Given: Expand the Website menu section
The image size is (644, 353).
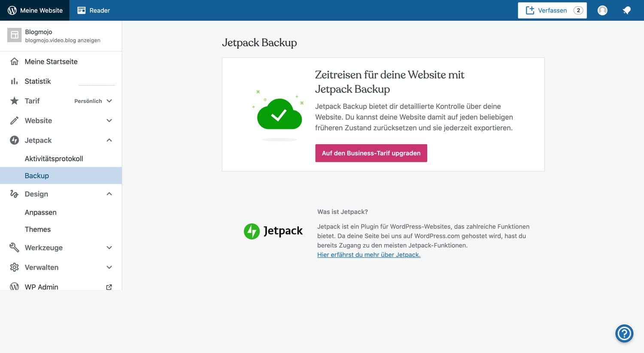Looking at the screenshot, I should pyautogui.click(x=109, y=121).
